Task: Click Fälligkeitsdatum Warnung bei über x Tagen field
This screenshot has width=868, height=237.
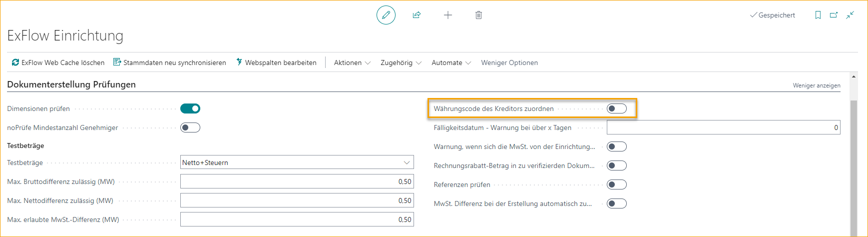Action: [724, 127]
